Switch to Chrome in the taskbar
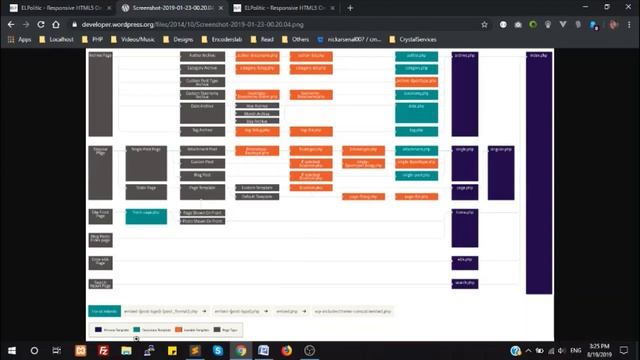 tap(241, 351)
